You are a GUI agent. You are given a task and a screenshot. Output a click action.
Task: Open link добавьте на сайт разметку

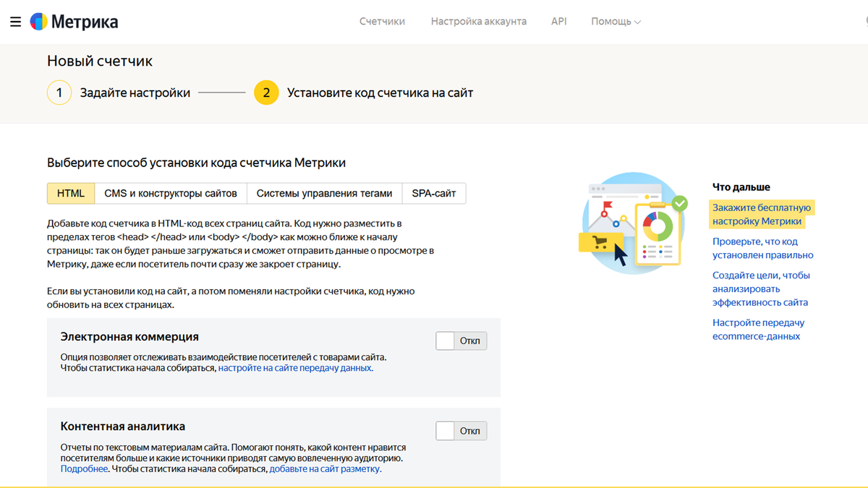click(325, 469)
